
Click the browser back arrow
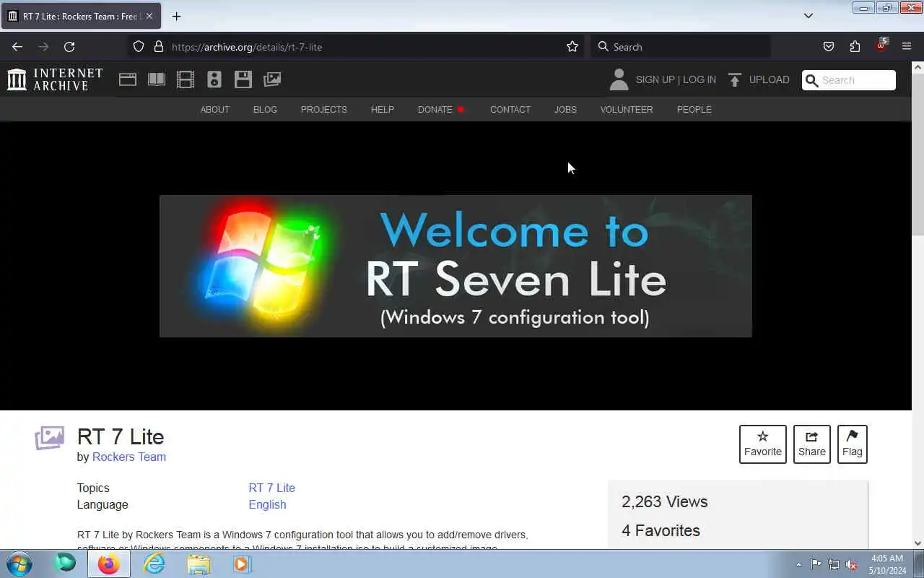[x=17, y=46]
